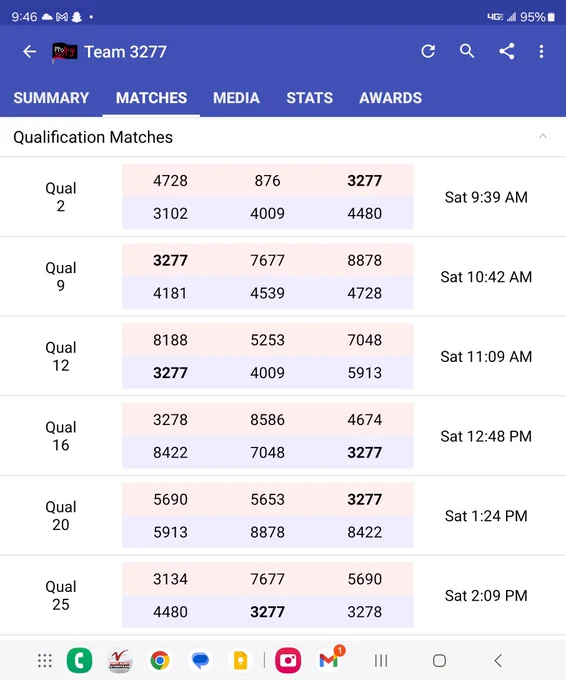Open the AWARDS tab

point(390,98)
